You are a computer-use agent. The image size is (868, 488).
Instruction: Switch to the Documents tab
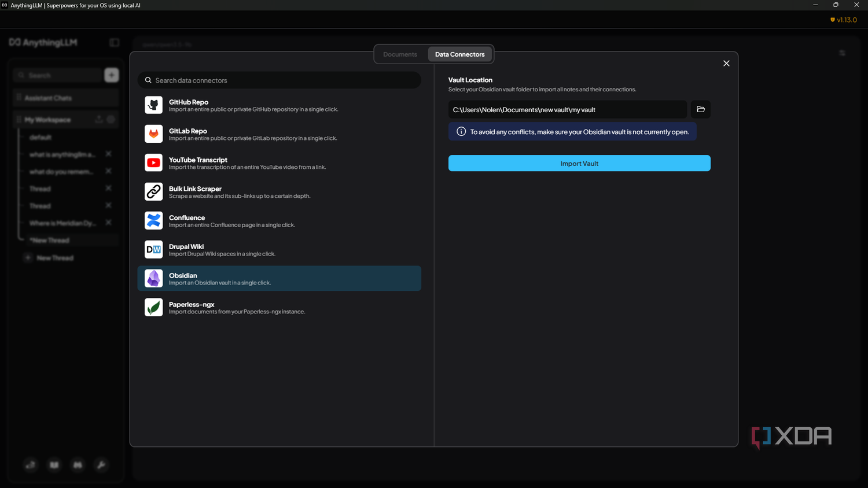400,54
